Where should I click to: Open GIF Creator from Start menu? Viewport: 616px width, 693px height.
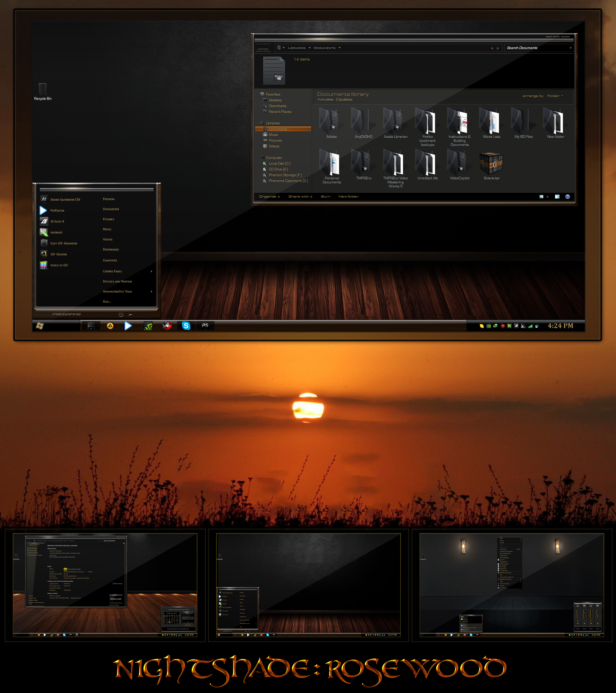[x=54, y=254]
